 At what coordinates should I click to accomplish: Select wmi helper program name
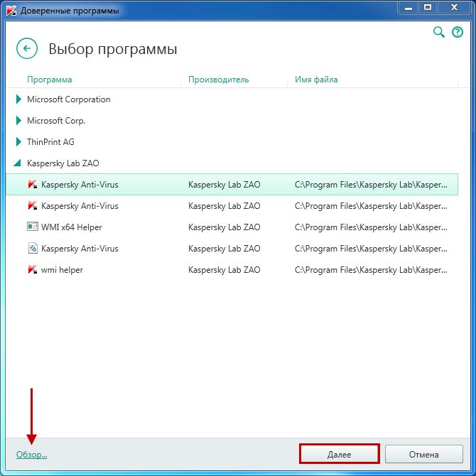62,270
